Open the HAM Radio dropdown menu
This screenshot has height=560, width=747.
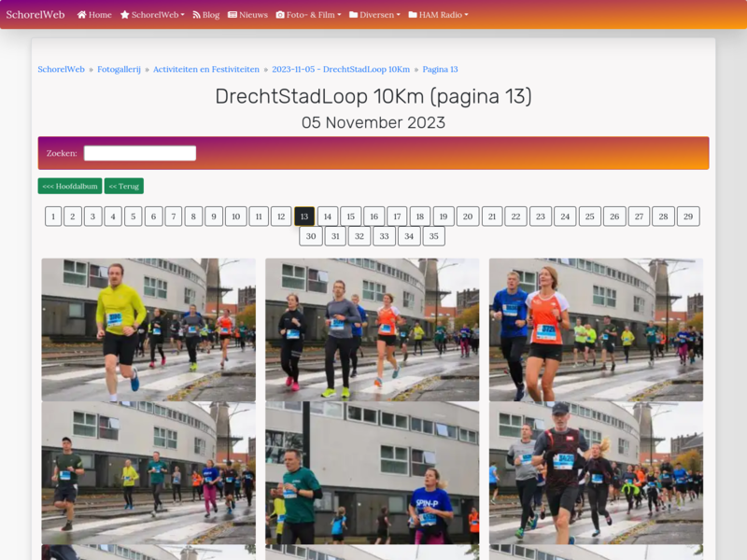(438, 15)
